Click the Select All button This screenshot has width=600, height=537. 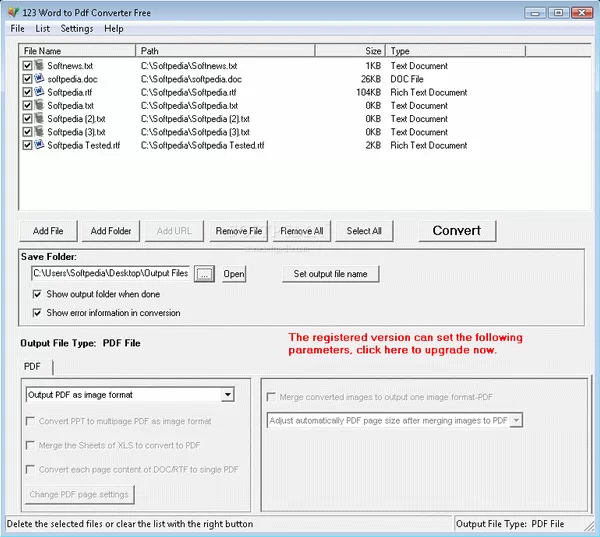click(364, 231)
